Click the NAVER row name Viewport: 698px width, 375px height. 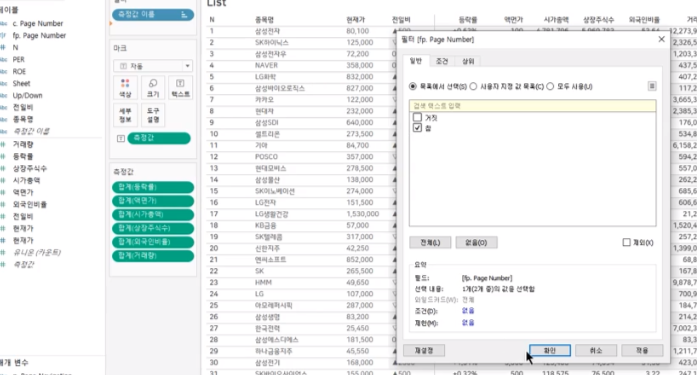coord(266,65)
